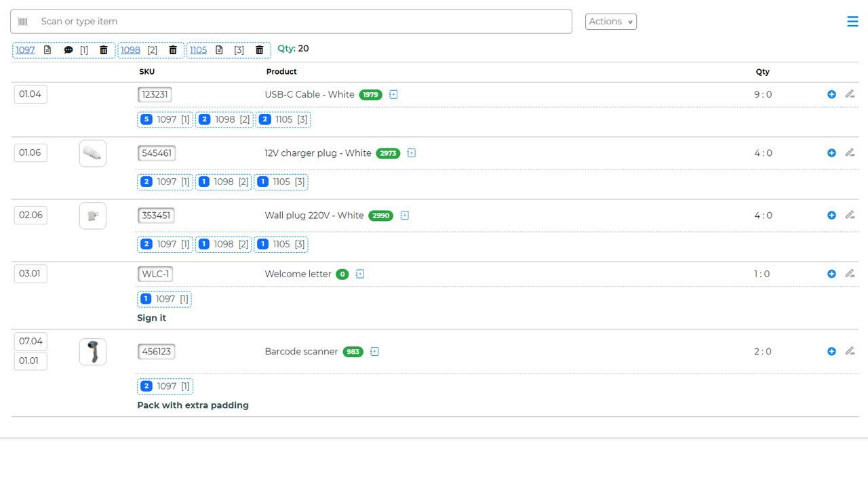The image size is (868, 488).
Task: Click the plus icon for 12V charger plug
Action: (831, 153)
